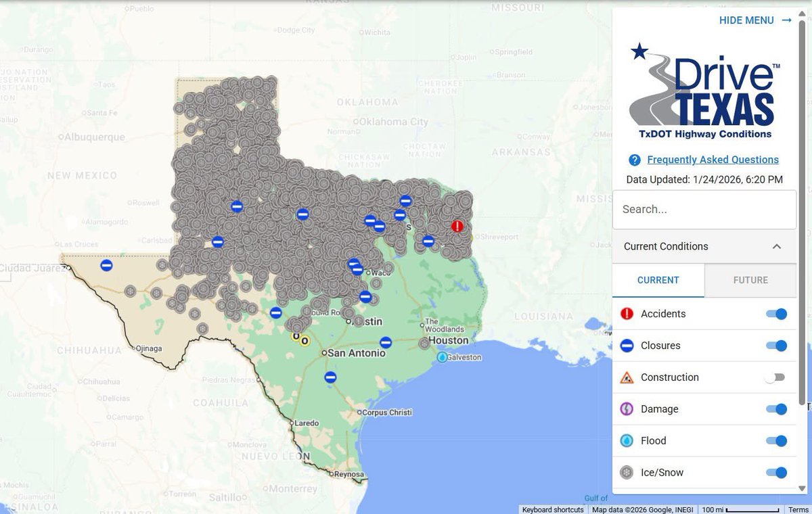Viewport: 812px width, 514px height.
Task: Click the map data attribution text
Action: (642, 509)
